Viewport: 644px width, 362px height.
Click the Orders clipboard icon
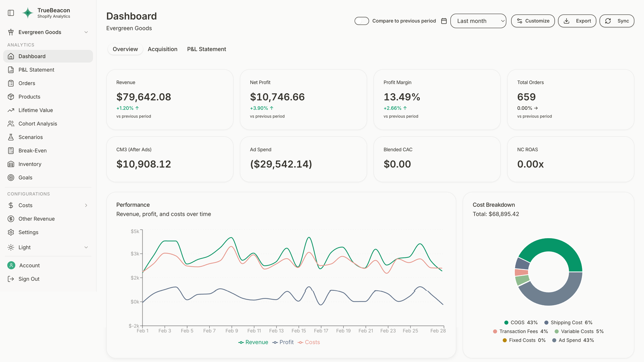tap(11, 83)
